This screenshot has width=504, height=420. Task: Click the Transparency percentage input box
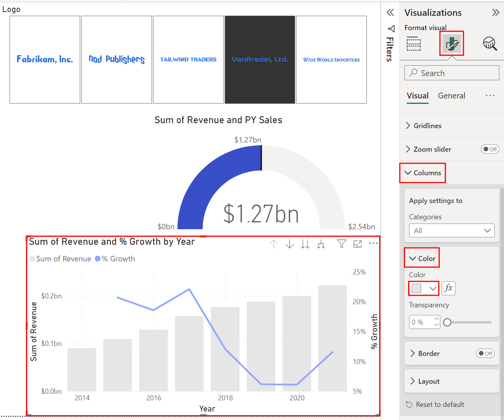tap(421, 322)
